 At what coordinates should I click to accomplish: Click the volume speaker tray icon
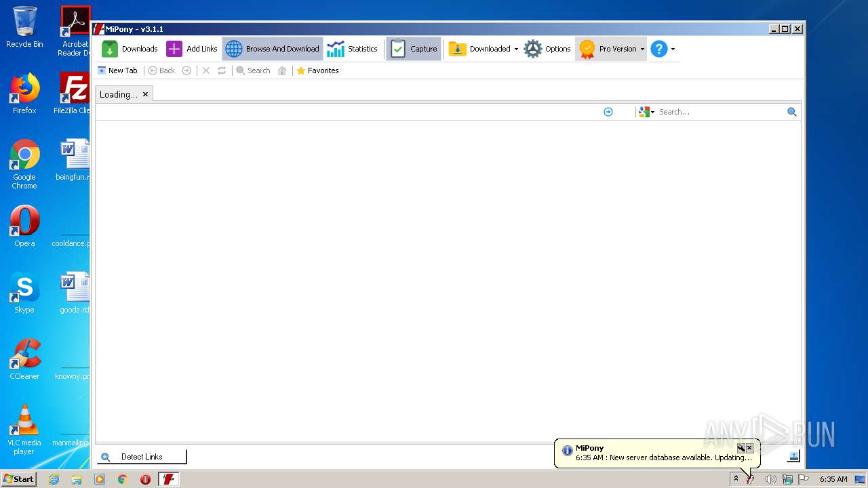click(x=770, y=479)
